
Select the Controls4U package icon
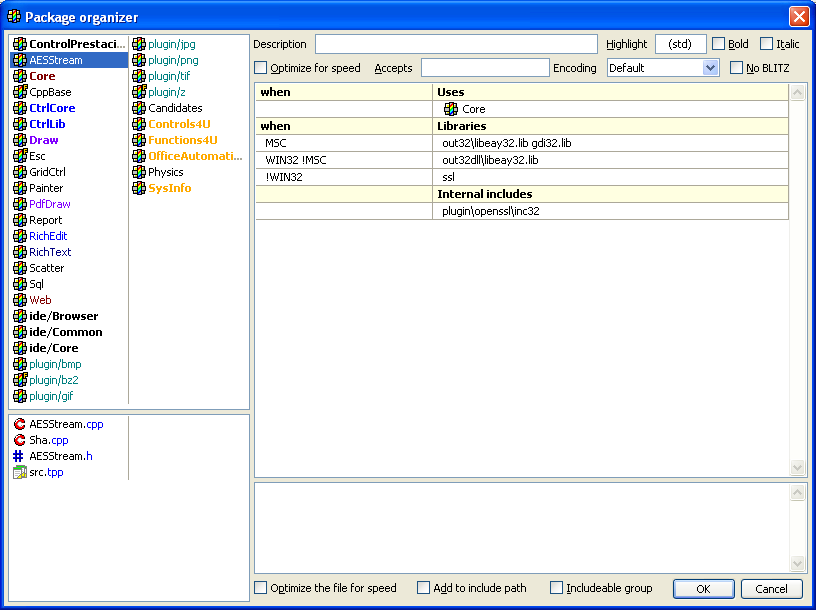(139, 124)
